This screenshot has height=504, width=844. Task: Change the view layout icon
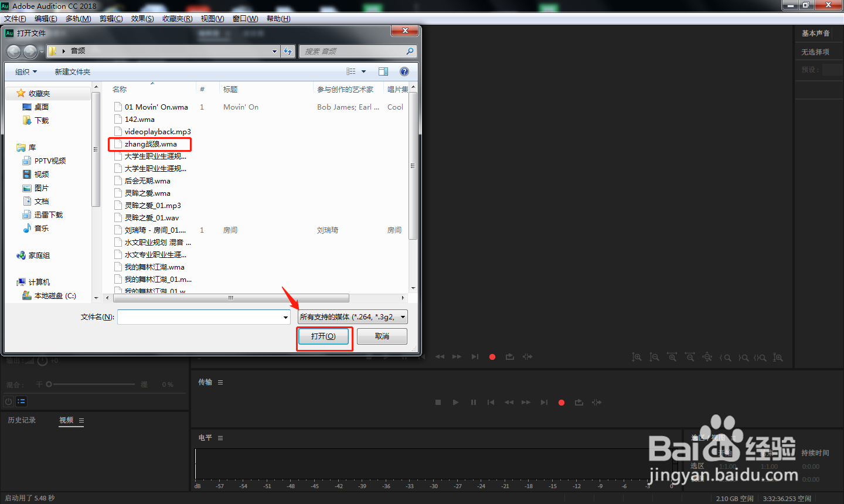point(351,71)
